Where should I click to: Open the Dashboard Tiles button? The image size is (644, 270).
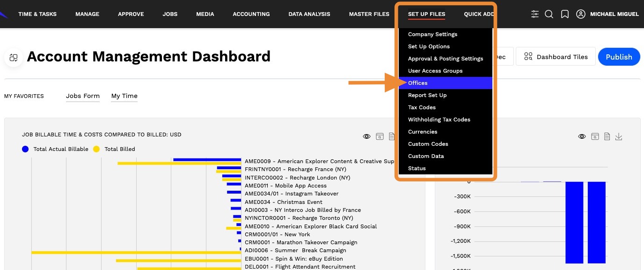click(556, 57)
